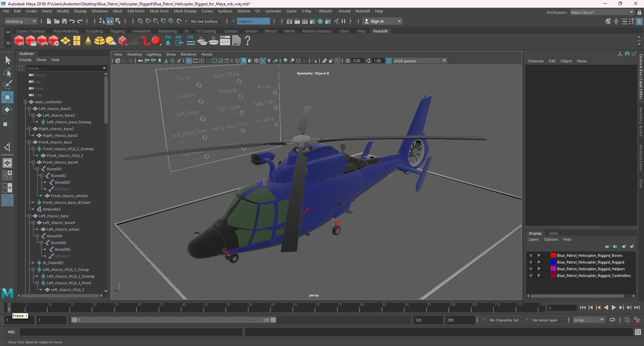
Task: Switch to the Poly Modeling shelf tab
Action: (x=66, y=31)
